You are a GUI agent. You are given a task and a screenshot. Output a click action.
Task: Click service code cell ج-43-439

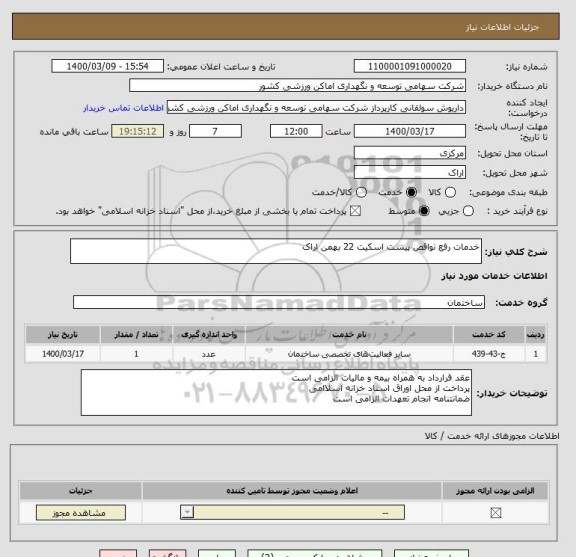489,354
